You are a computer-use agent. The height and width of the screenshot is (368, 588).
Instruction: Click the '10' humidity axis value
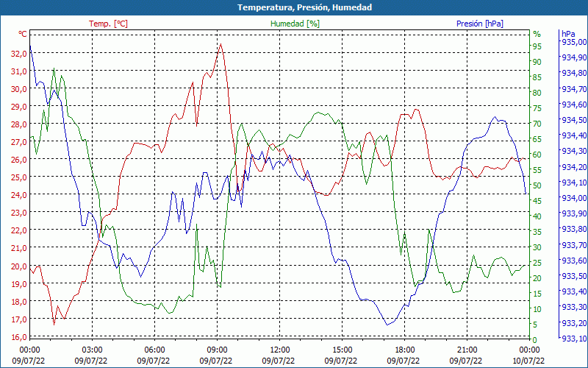[537, 309]
